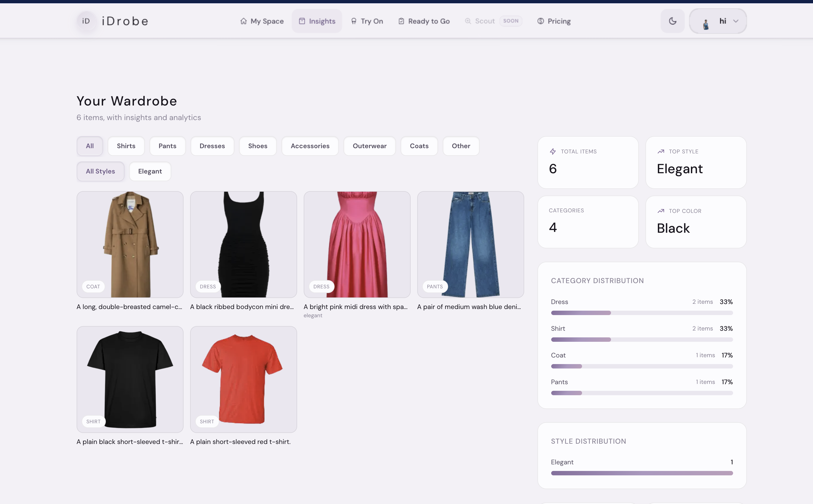
Task: Filter wardrobe by Coats
Action: 419,146
